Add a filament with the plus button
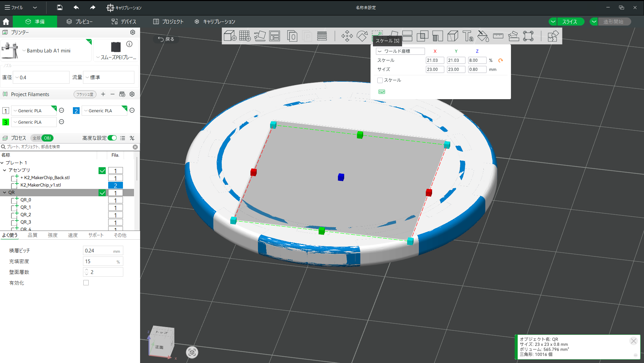Viewport: 644px width, 363px height. click(103, 94)
